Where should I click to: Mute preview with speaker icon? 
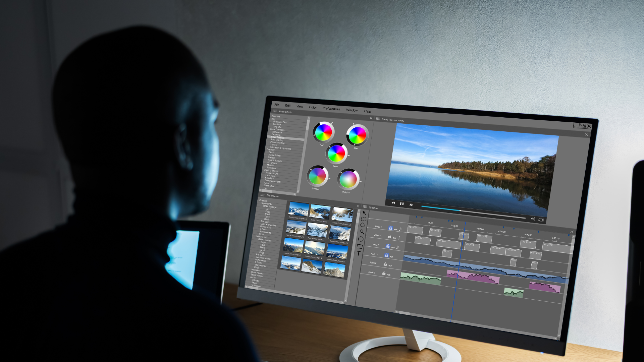(533, 219)
